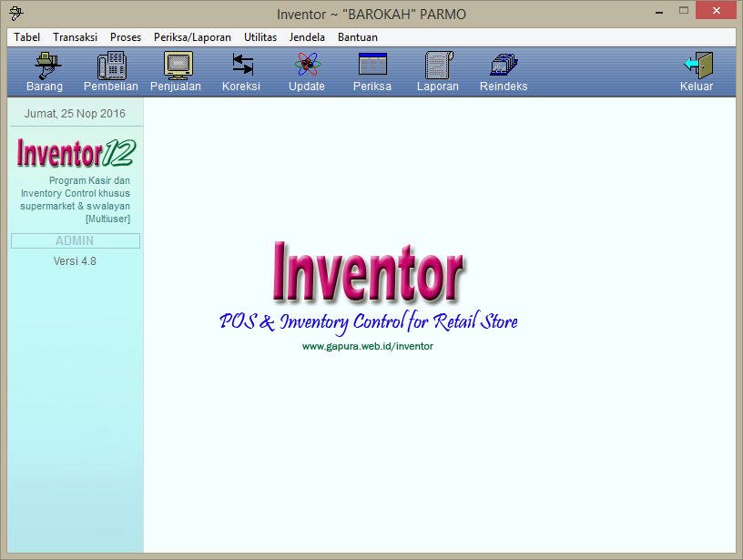Open the Laporan report icon
Image resolution: width=743 pixels, height=560 pixels.
438,66
